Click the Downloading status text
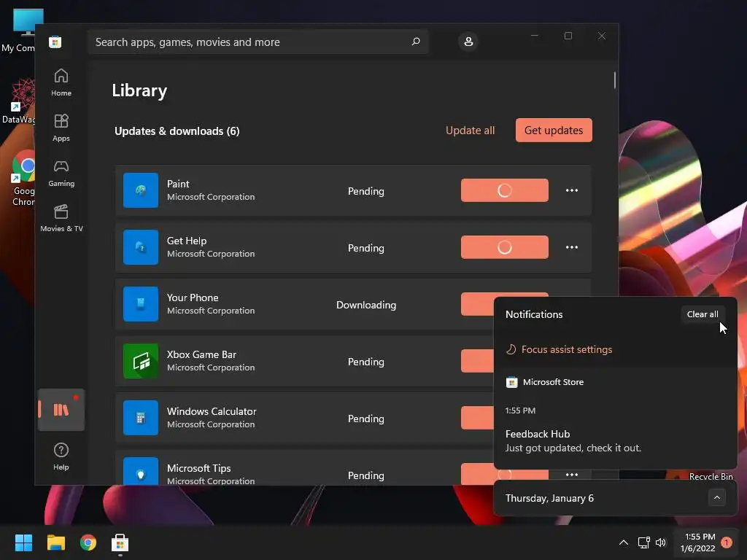Image resolution: width=747 pixels, height=560 pixels. point(366,305)
